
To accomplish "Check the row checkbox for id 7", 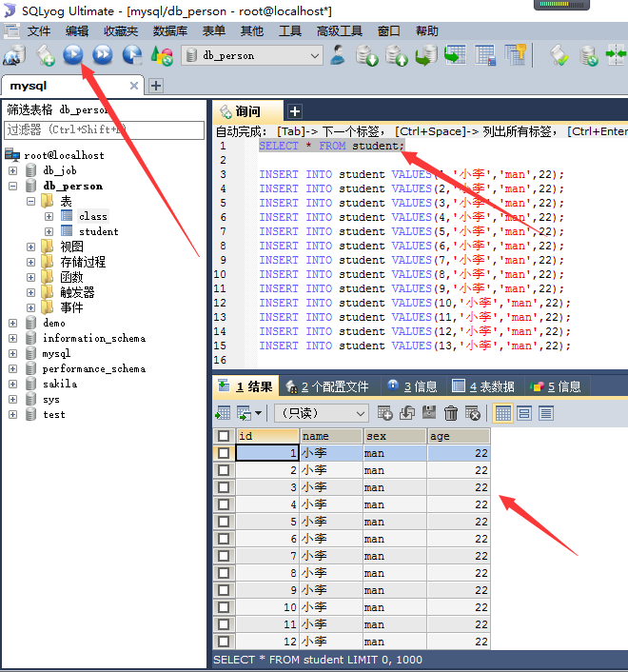I will (224, 556).
